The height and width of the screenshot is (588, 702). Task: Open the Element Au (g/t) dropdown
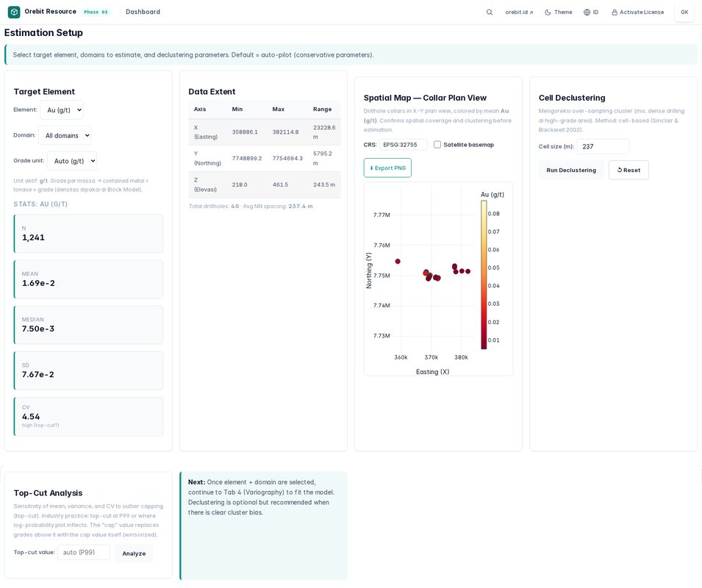62,110
